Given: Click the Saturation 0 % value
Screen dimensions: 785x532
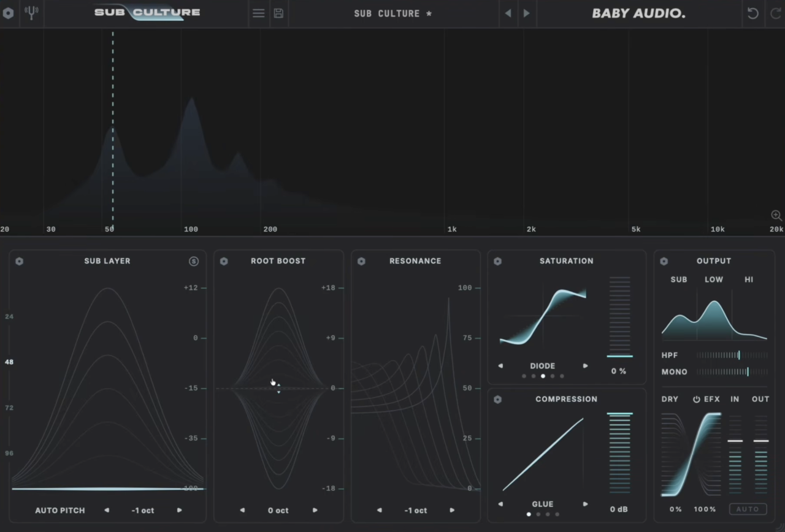Looking at the screenshot, I should pyautogui.click(x=619, y=371).
